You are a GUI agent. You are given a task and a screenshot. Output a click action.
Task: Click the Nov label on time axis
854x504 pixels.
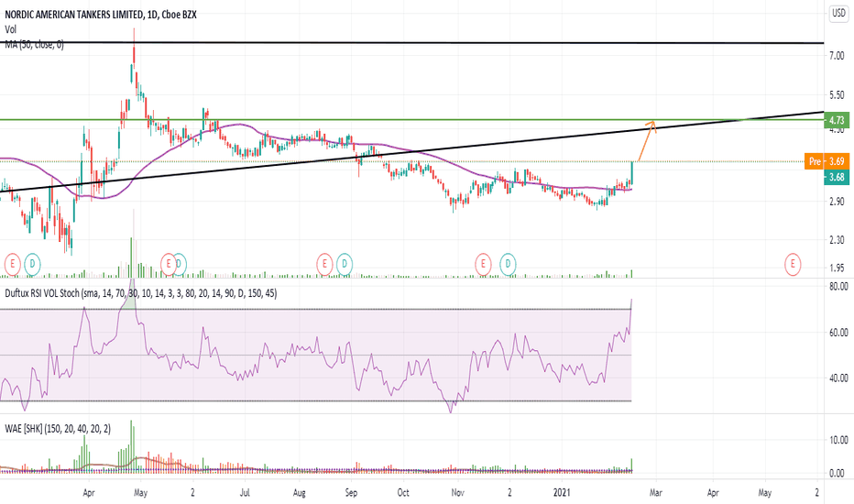pos(457,493)
